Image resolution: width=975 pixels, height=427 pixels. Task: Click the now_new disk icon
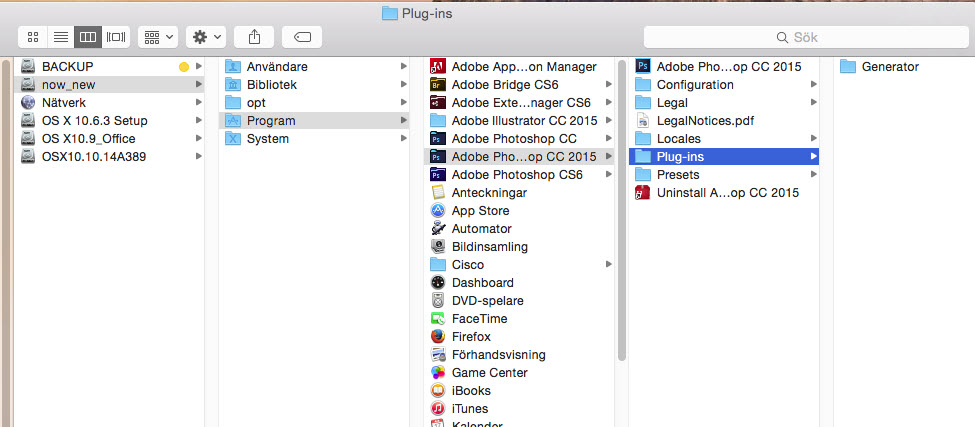[29, 85]
